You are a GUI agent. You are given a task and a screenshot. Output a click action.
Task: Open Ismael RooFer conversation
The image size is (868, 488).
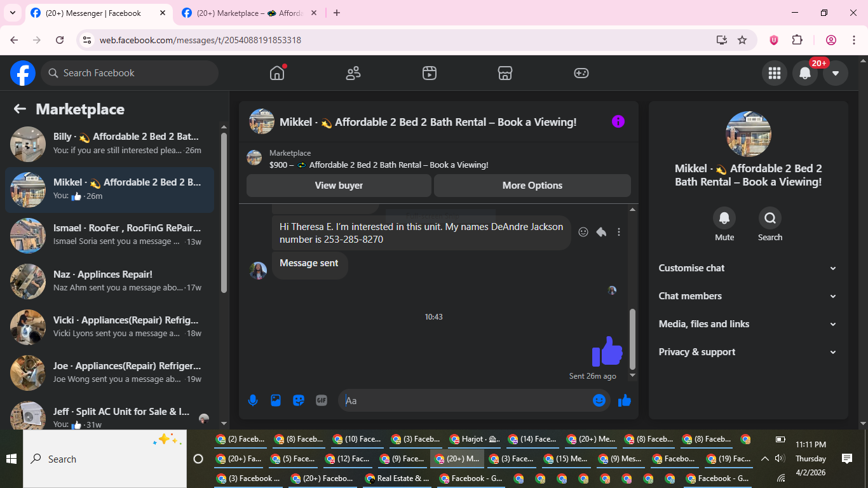click(x=109, y=235)
